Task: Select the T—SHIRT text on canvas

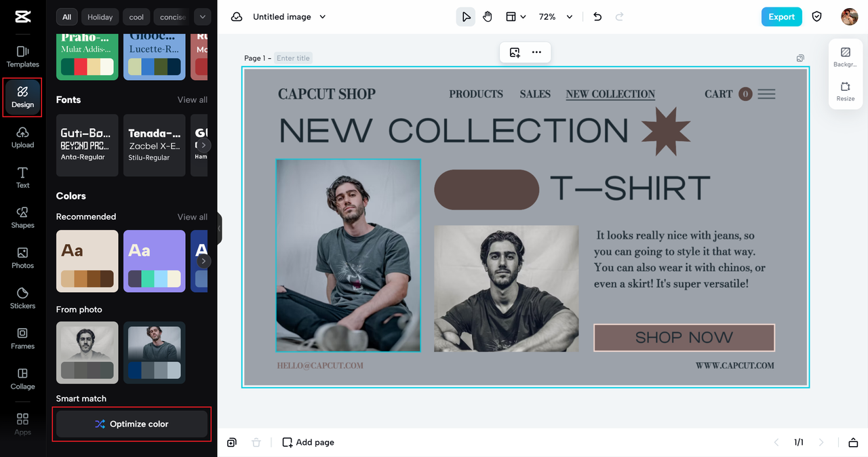Action: [630, 189]
